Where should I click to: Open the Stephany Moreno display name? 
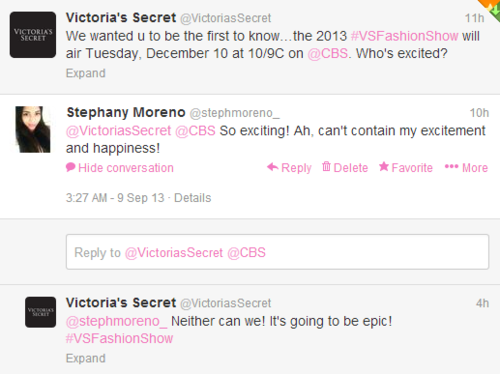coord(126,113)
